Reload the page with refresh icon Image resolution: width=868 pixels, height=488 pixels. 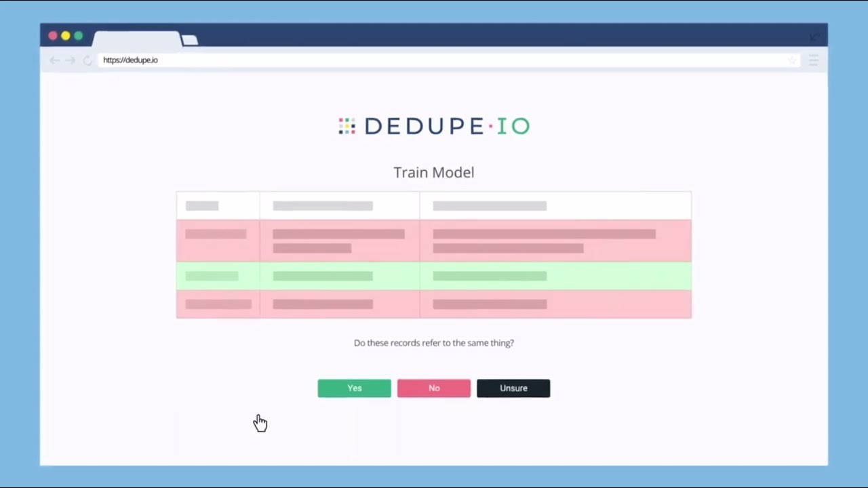tap(87, 60)
